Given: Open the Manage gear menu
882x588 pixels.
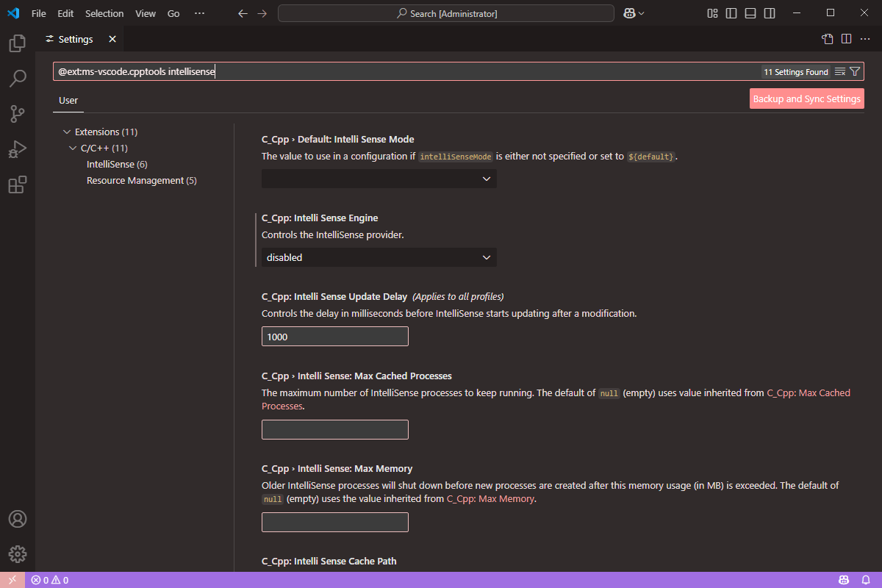Looking at the screenshot, I should click(x=18, y=554).
